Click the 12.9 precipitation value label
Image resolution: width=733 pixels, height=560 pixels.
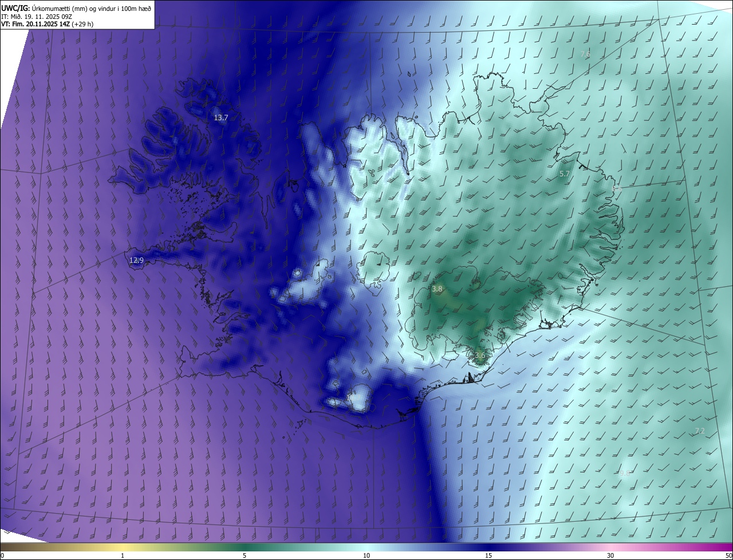[136, 260]
